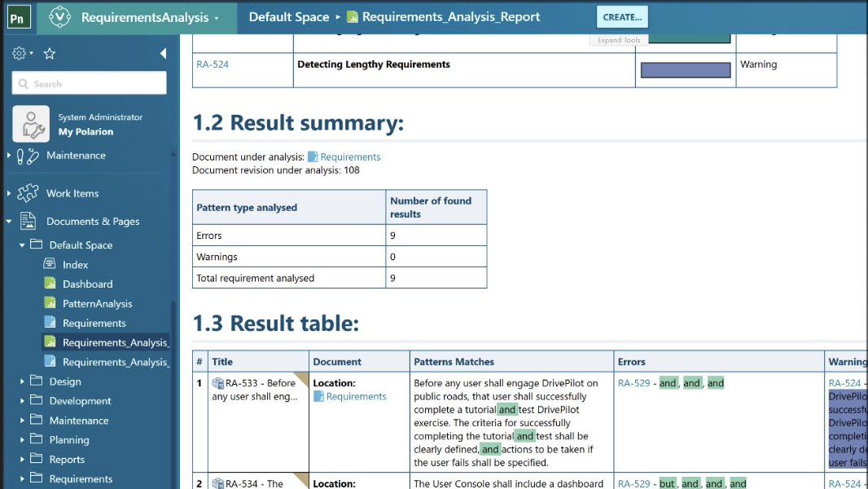868x489 pixels.
Task: Click the favorites star icon
Action: 50,53
